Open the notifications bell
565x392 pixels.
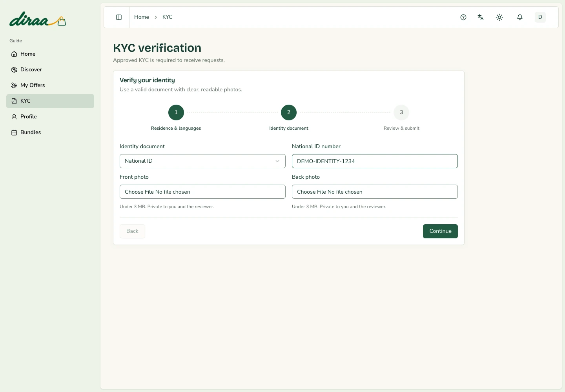[x=520, y=17]
